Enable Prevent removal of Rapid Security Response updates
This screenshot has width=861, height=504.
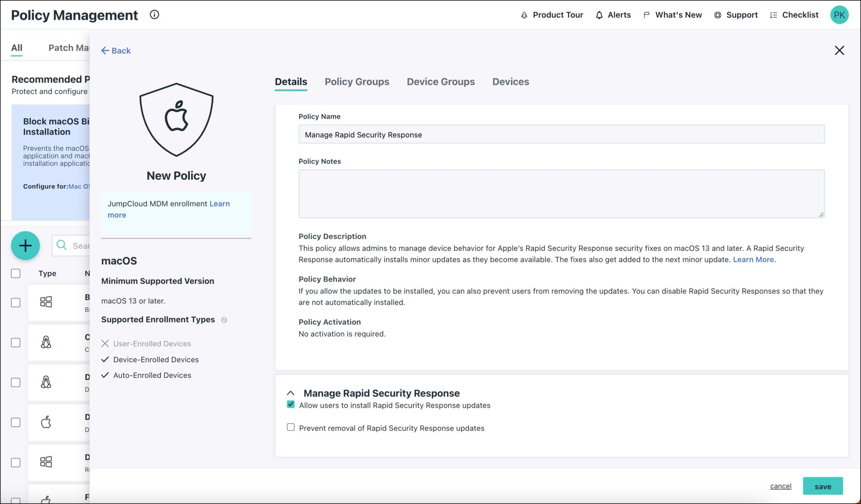pyautogui.click(x=291, y=427)
